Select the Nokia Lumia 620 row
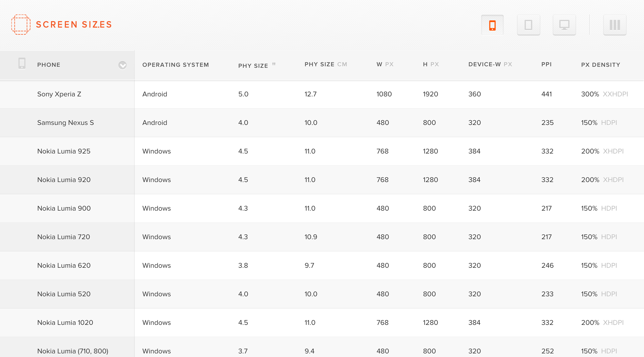 click(x=322, y=265)
